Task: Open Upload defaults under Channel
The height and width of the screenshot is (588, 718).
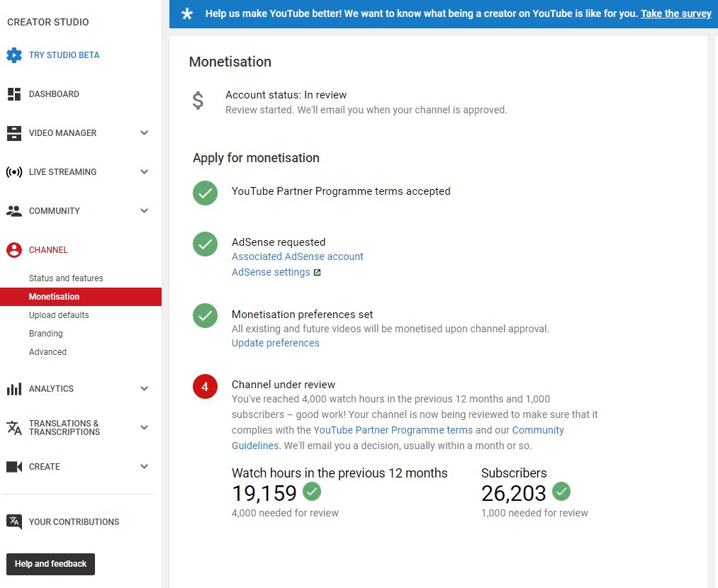Action: 59,315
